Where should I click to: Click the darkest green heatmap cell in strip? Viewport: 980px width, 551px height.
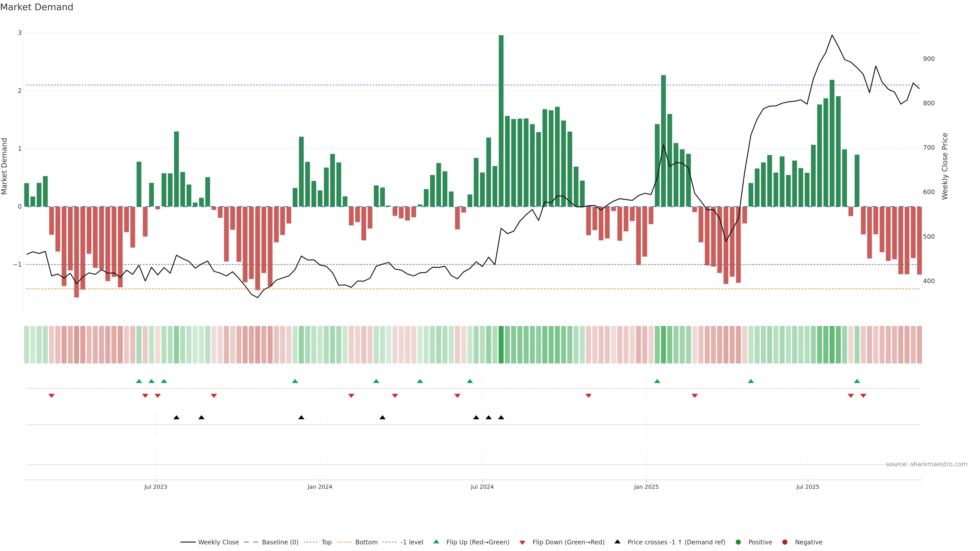[501, 345]
